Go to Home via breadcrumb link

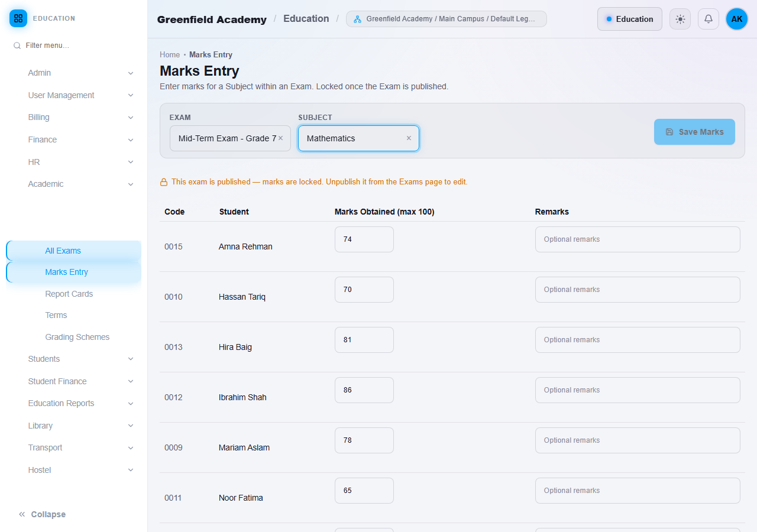click(170, 54)
